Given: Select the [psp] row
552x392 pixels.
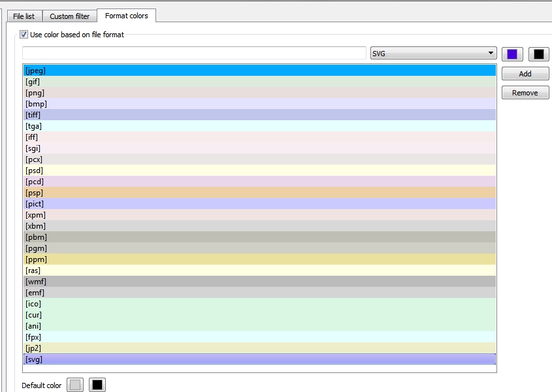Looking at the screenshot, I should pyautogui.click(x=259, y=193).
